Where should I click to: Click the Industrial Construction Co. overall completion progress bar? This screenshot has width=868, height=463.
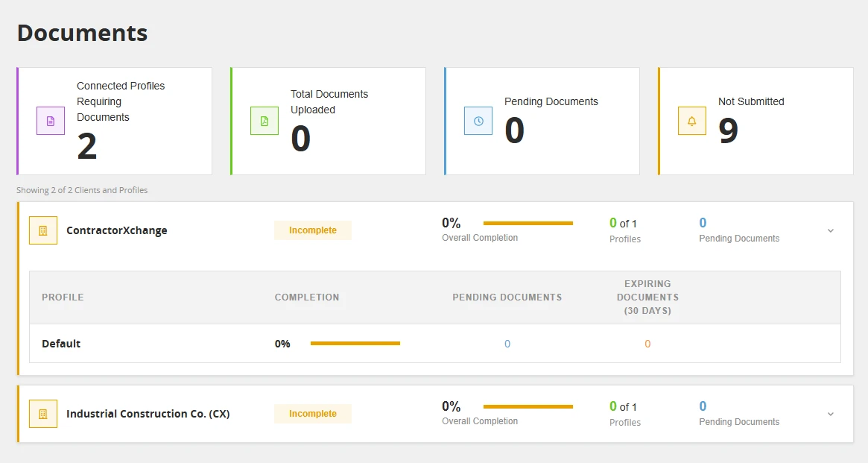528,406
